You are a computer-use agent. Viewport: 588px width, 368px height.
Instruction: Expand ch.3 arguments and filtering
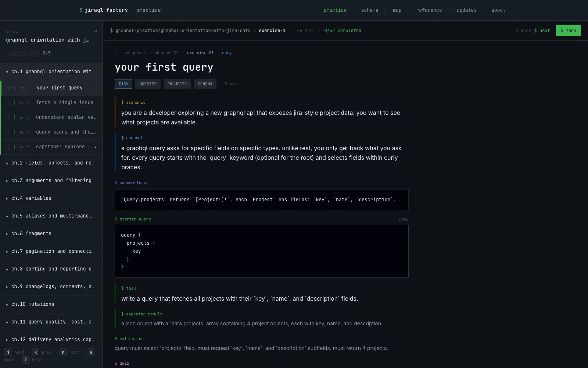pyautogui.click(x=51, y=181)
